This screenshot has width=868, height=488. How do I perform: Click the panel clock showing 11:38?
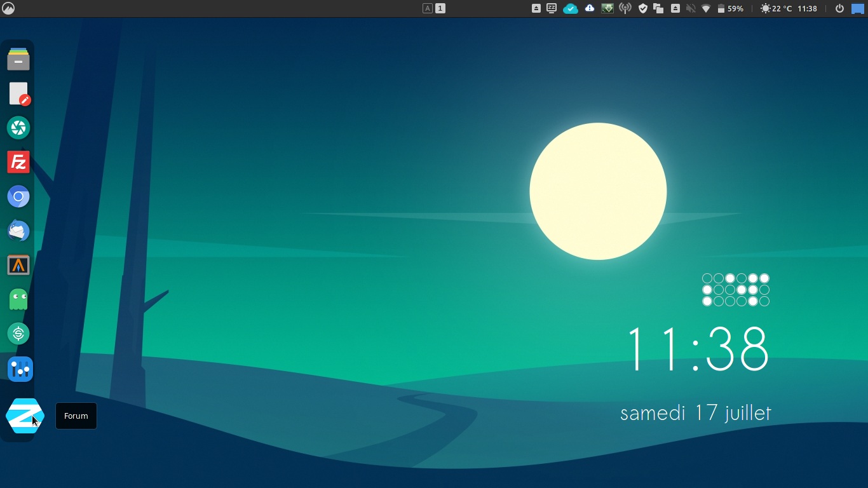[x=807, y=9]
